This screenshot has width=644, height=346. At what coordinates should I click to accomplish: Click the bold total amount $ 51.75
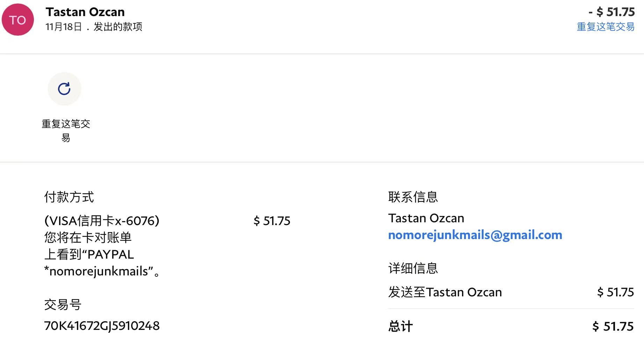[x=613, y=326]
